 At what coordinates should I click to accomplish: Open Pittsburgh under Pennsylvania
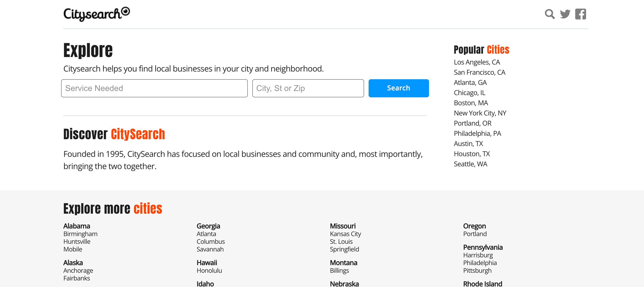click(477, 270)
